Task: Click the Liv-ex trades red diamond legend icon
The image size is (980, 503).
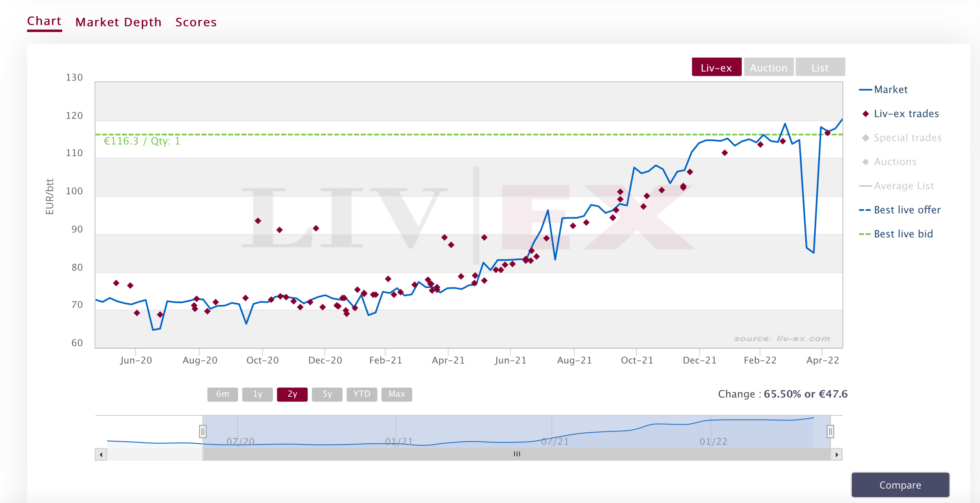Action: [866, 114]
